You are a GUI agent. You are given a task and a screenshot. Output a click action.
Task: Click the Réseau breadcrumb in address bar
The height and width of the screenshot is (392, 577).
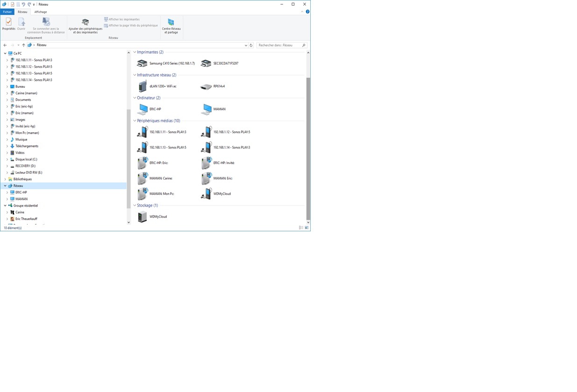pyautogui.click(x=42, y=45)
